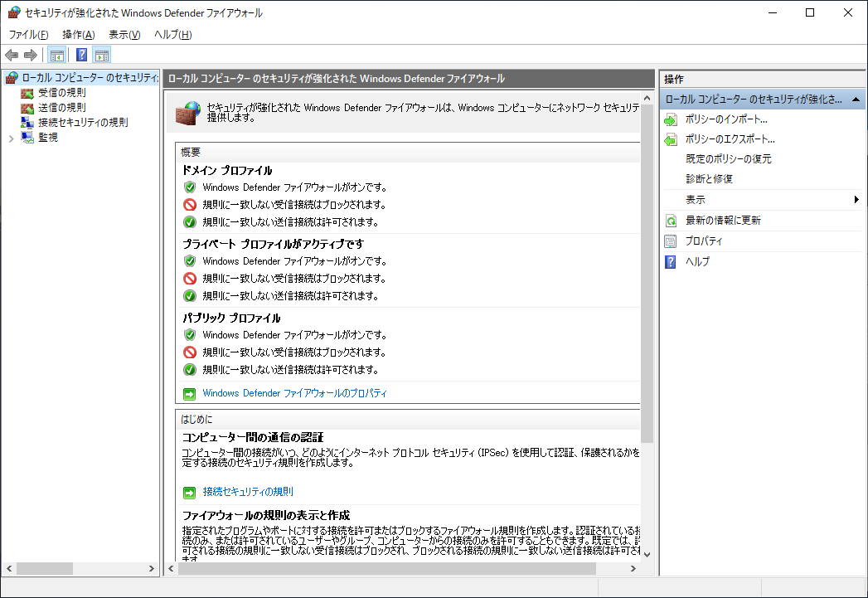Toggle the show/hide action pane toolbar icon
868x598 pixels.
pos(102,55)
